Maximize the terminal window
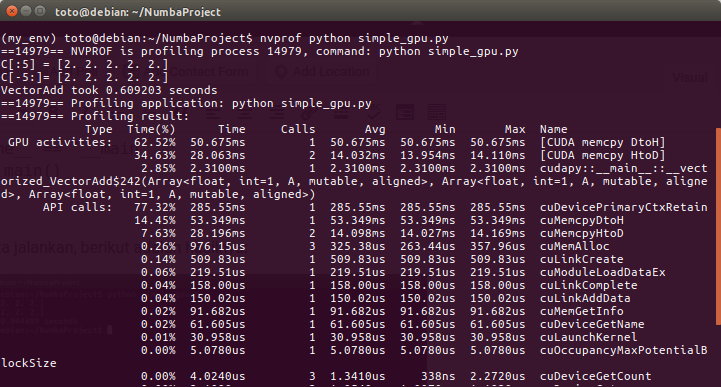This screenshot has width=721, height=387. (x=40, y=11)
